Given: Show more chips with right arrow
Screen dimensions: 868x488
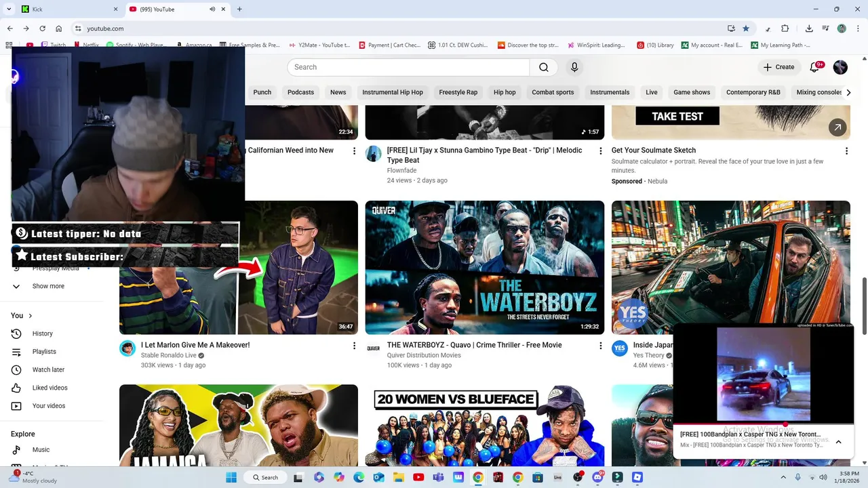Looking at the screenshot, I should tap(848, 92).
